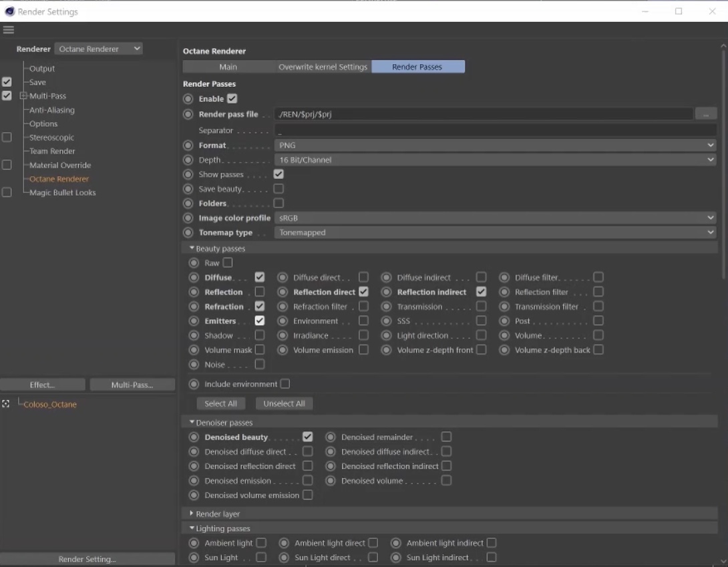Click the Coloso_Octane render setting target icon
This screenshot has height=567, width=728.
click(5, 404)
